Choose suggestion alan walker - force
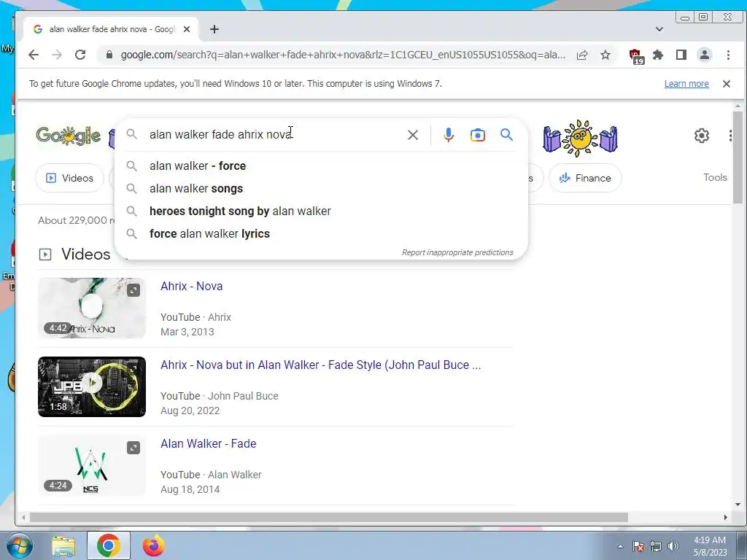This screenshot has width=747, height=560. click(322, 166)
